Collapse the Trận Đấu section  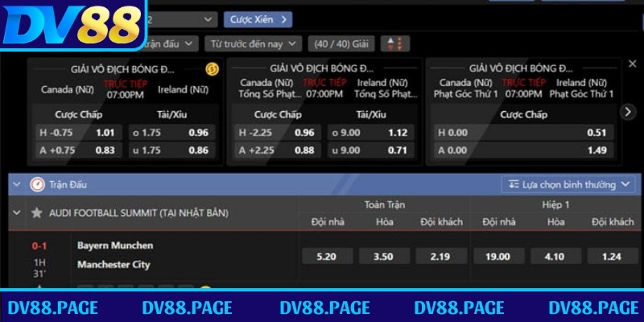[x=16, y=184]
